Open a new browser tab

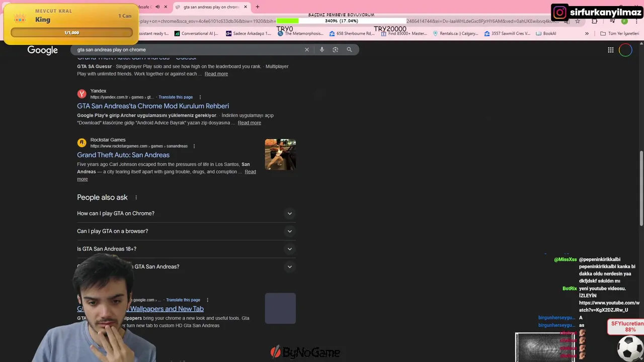coord(258,7)
